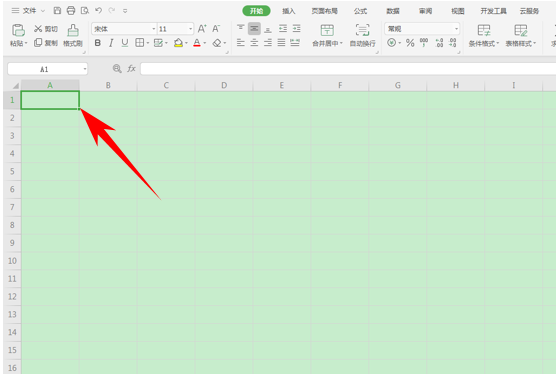Expand the 粘贴 dropdown arrow
The height and width of the screenshot is (374, 557).
point(26,44)
